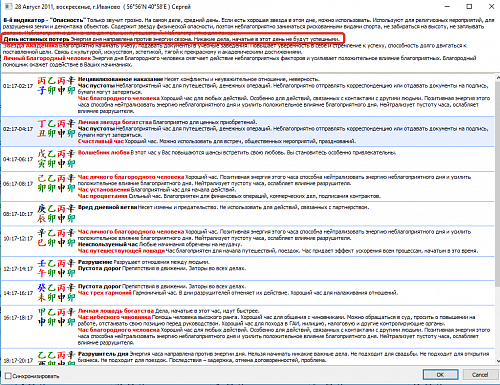Image resolution: width=500 pixels, height=385 pixels.
Task: Click the 丑 hour branch in 02:17-04:17 row
Action: 41,134
